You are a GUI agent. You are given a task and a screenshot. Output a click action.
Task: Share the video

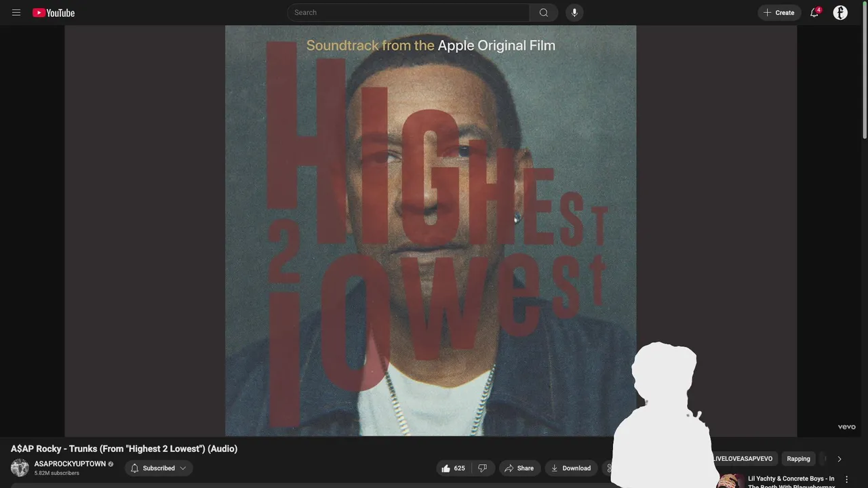point(519,468)
